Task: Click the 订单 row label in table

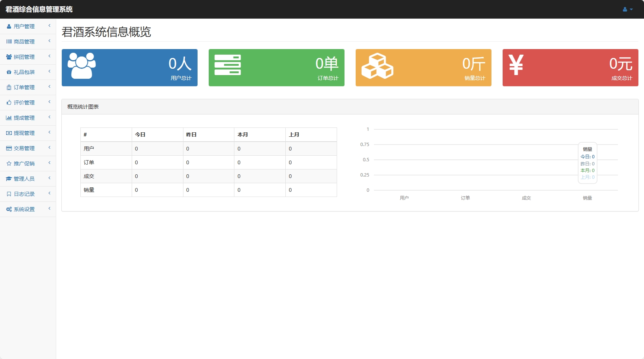Action: [x=89, y=162]
